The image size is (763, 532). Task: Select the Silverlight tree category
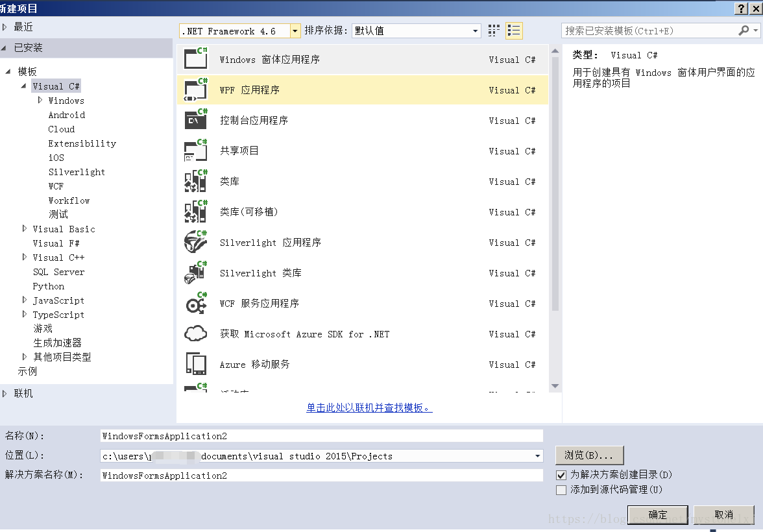[x=77, y=172]
